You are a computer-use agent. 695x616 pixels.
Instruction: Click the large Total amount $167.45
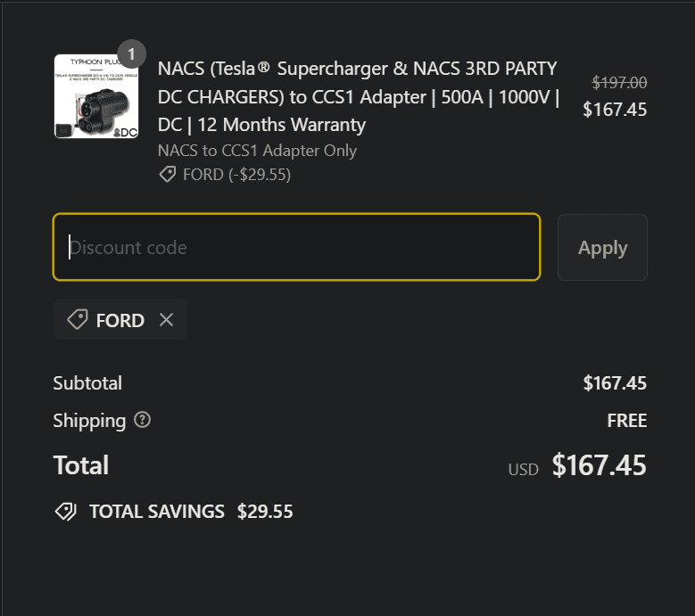599,465
